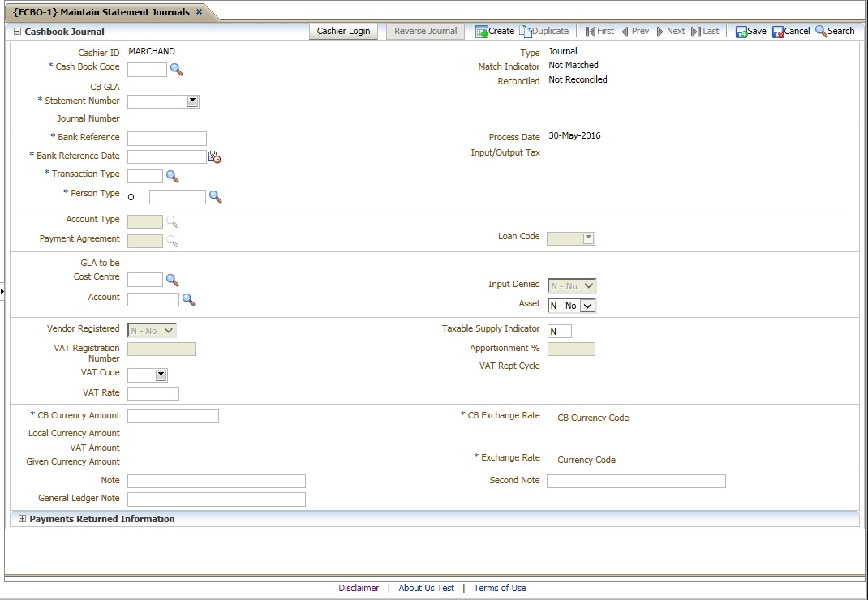Click the Person Type input field
This screenshot has height=600, width=868.
pyautogui.click(x=177, y=196)
